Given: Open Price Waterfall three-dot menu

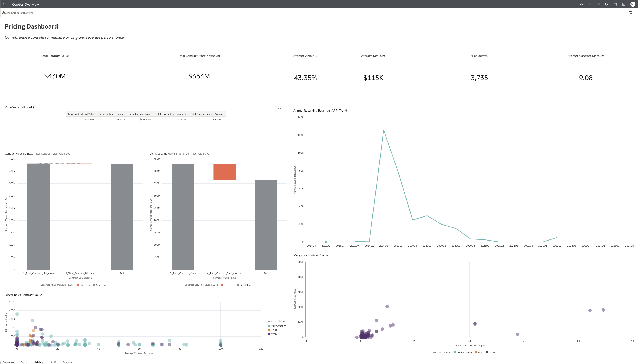Looking at the screenshot, I should coord(285,107).
